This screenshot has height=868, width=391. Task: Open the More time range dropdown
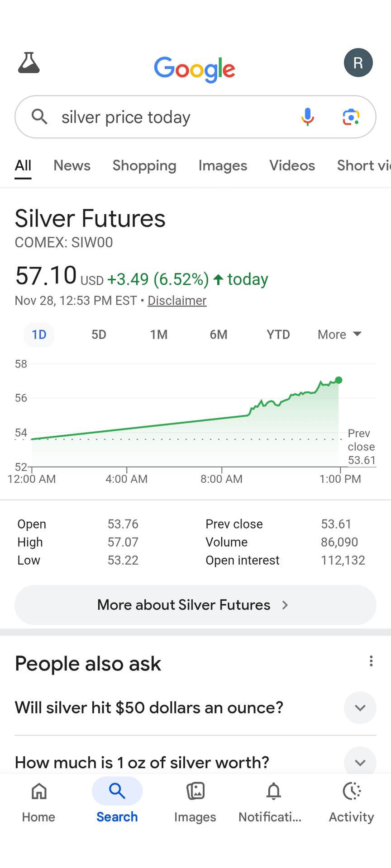339,335
